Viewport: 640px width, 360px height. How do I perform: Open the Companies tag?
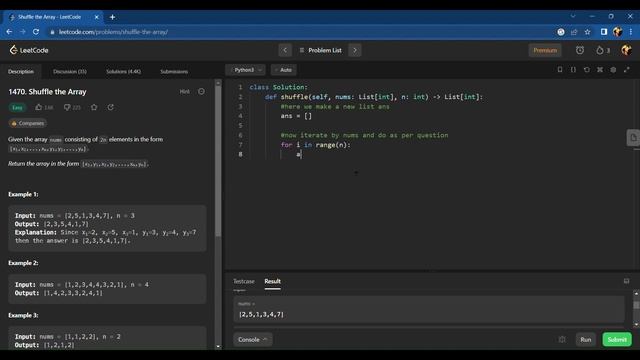click(x=27, y=123)
